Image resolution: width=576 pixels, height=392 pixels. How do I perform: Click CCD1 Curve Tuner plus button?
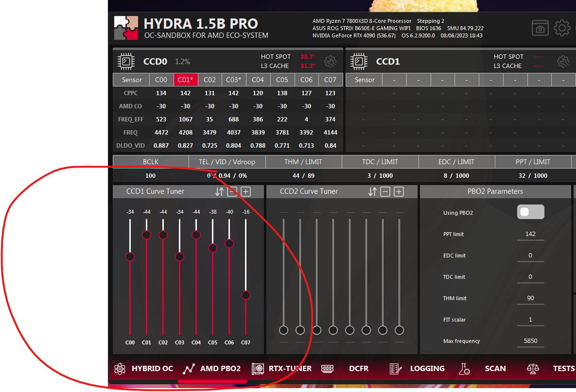coord(246,191)
